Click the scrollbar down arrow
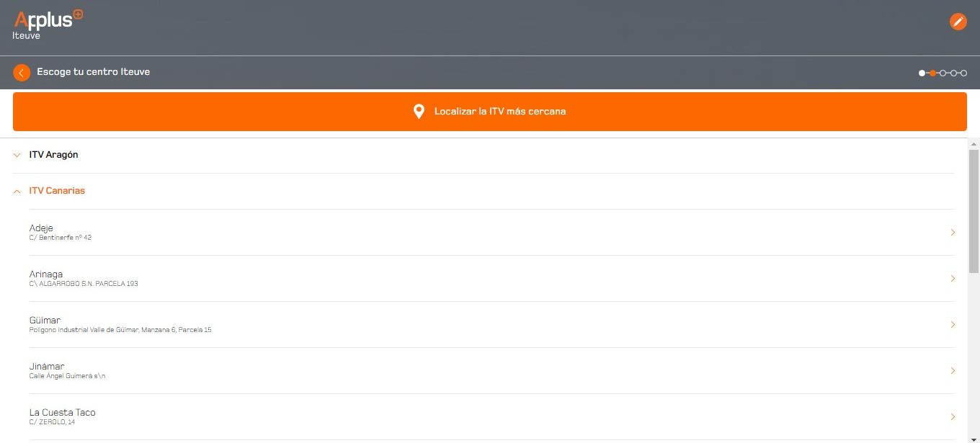The width and height of the screenshot is (980, 443). 974,438
